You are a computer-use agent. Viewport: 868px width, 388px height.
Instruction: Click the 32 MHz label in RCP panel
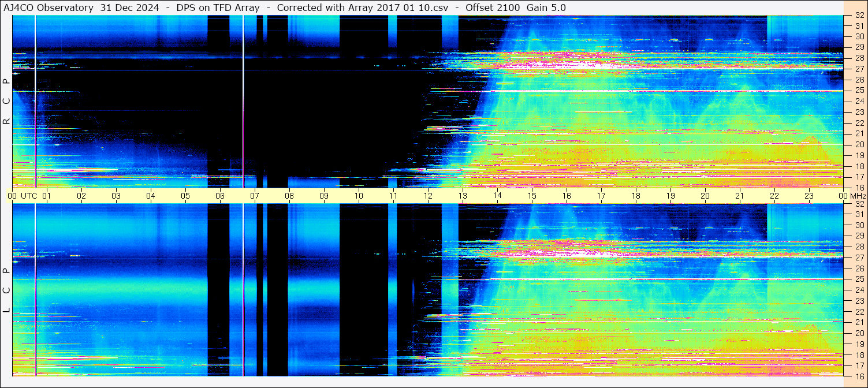(859, 16)
